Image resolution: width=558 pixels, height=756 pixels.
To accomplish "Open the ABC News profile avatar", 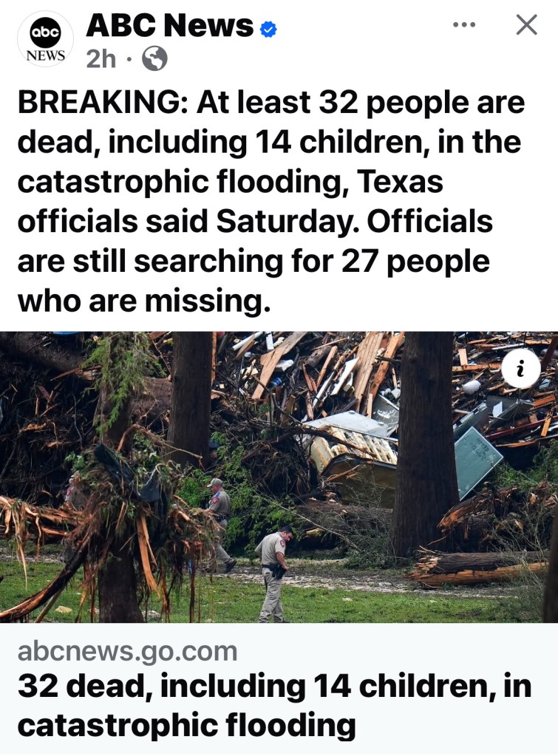I will point(45,39).
